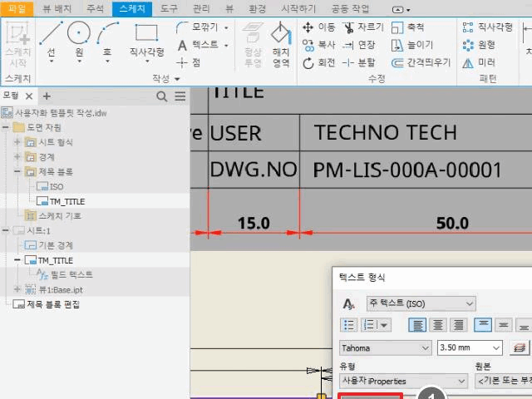Switch to the 관리 ribbon tab
532x399 pixels.
tap(201, 8)
